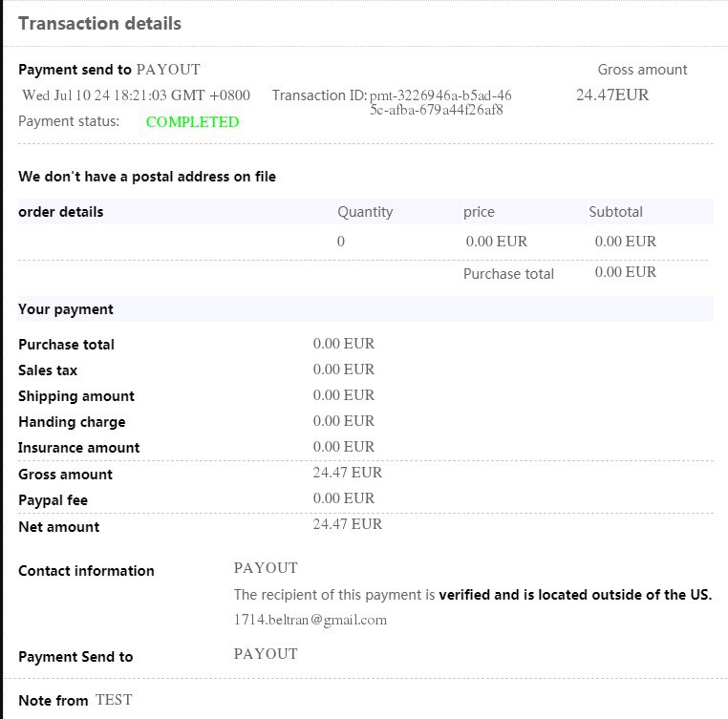
Task: Click the Subtotal column header
Action: 615,212
